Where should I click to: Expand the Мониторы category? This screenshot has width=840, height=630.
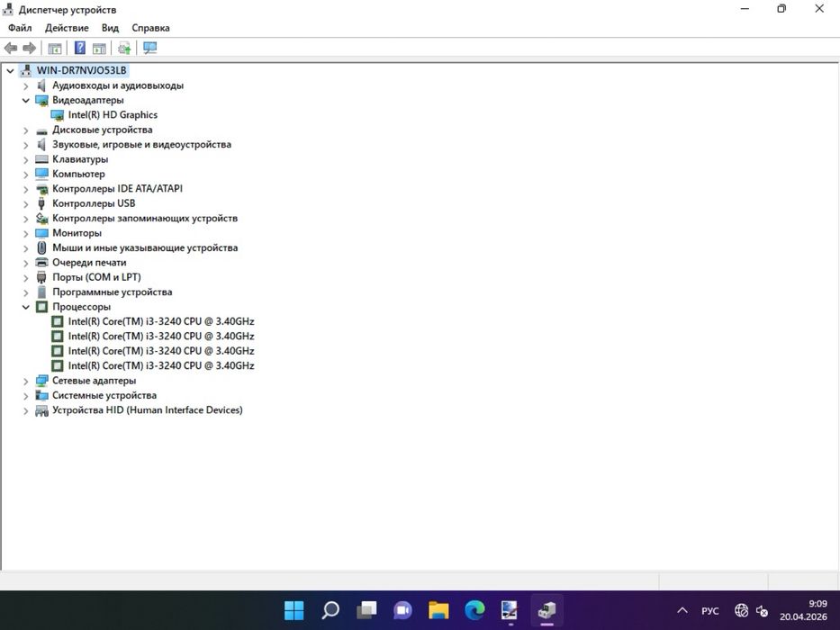pos(26,234)
